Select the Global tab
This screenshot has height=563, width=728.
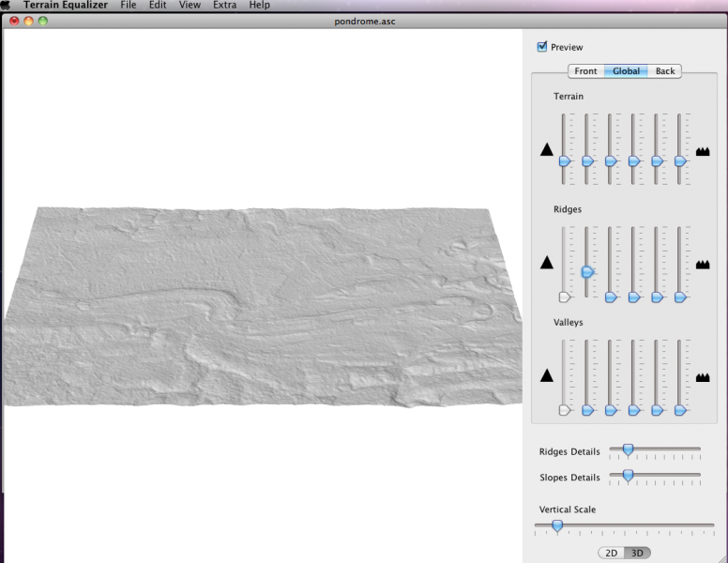tap(626, 71)
